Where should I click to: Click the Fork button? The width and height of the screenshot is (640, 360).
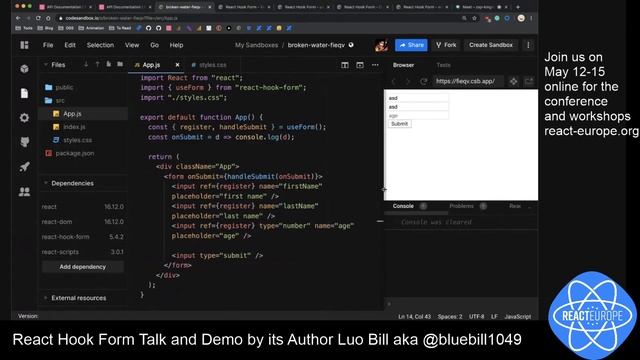(x=446, y=45)
